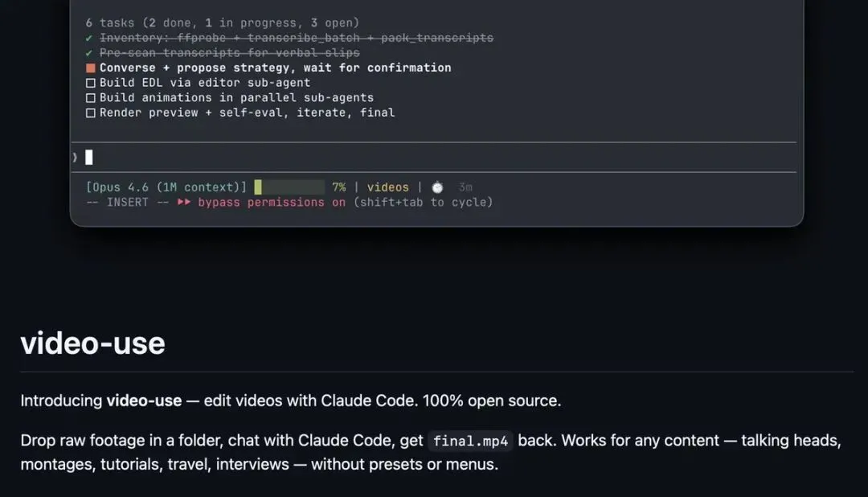Click the checkmark beside Pre-scan transcripts task
This screenshot has width=868, height=497.
[90, 53]
